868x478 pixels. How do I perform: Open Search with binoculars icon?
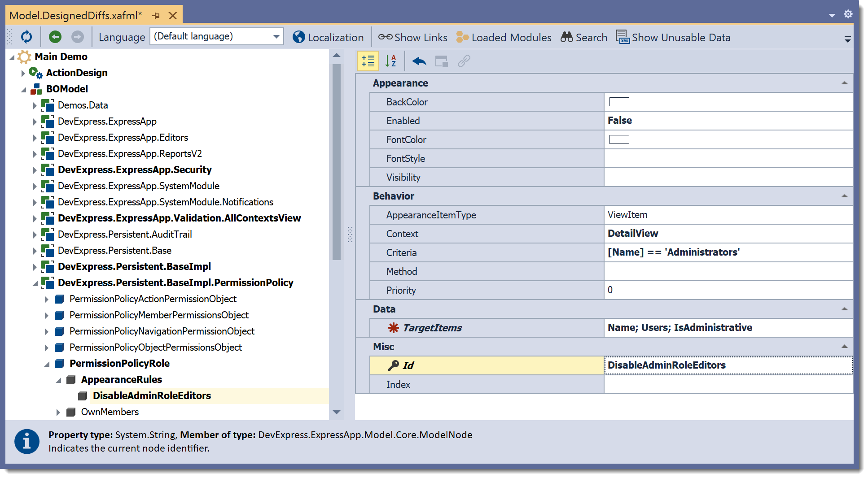tap(584, 37)
